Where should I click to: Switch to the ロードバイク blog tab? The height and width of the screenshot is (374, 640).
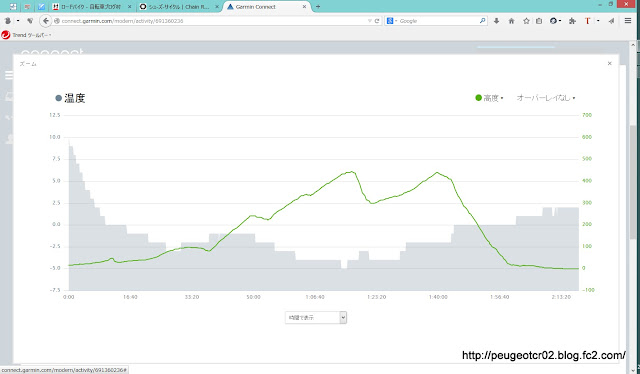(90, 7)
